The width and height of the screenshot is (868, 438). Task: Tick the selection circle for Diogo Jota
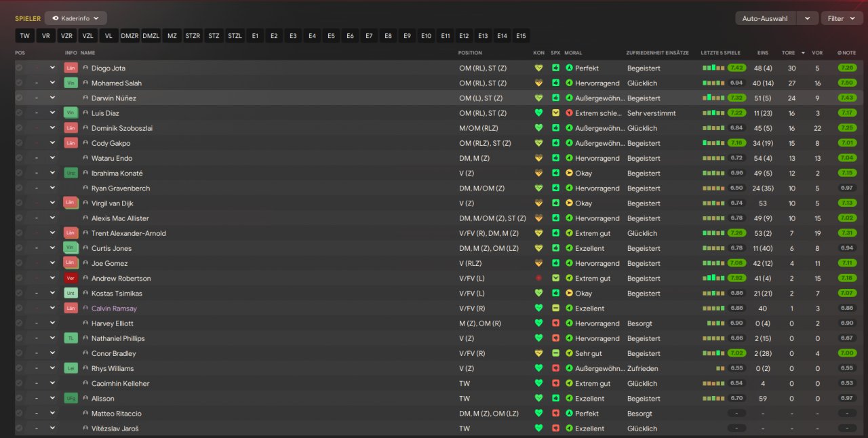(x=19, y=68)
